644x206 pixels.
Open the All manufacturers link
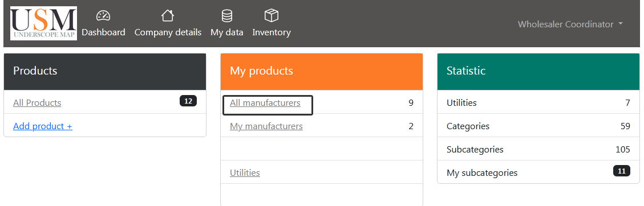265,103
